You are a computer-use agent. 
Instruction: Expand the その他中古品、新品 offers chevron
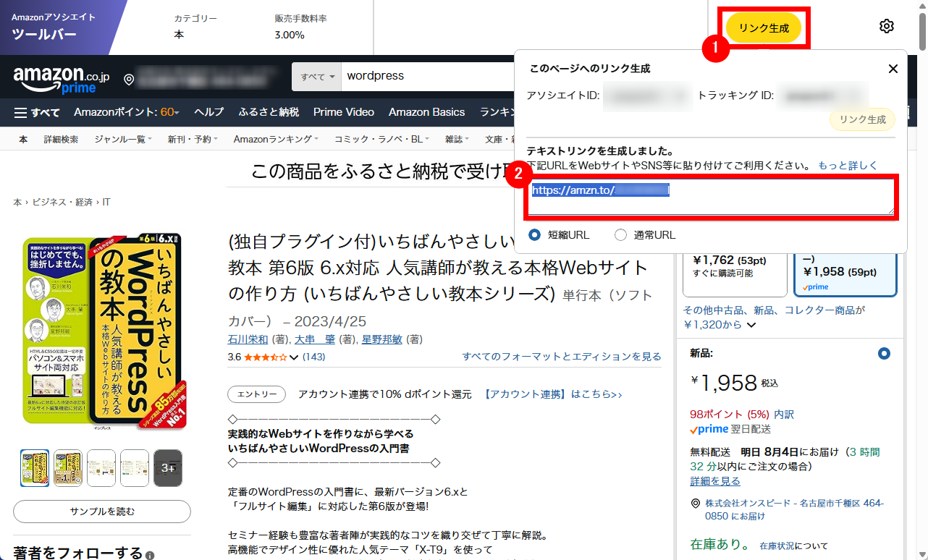click(751, 325)
